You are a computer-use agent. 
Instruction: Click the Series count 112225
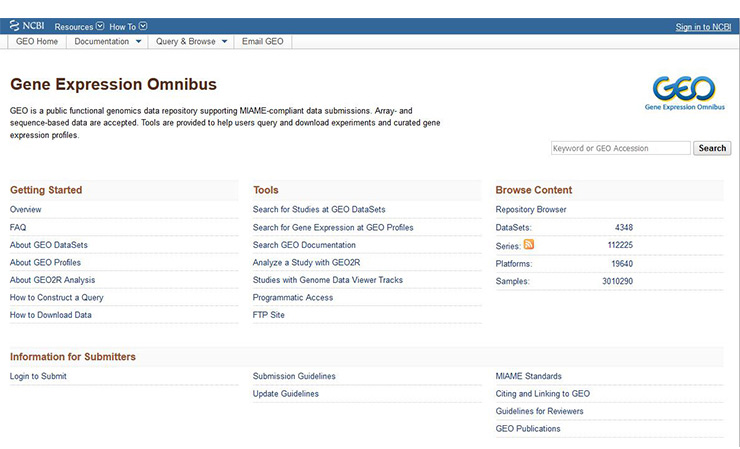620,245
